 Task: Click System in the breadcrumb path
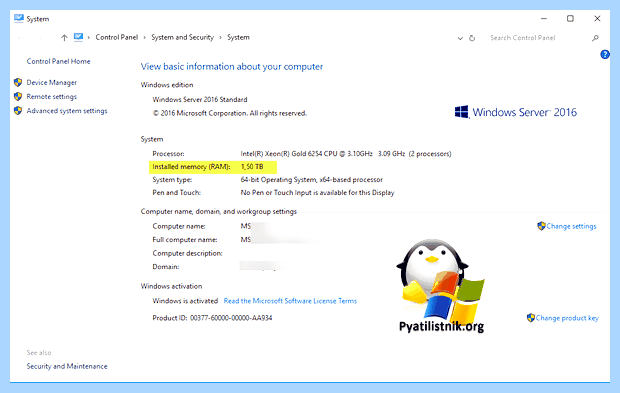click(238, 37)
